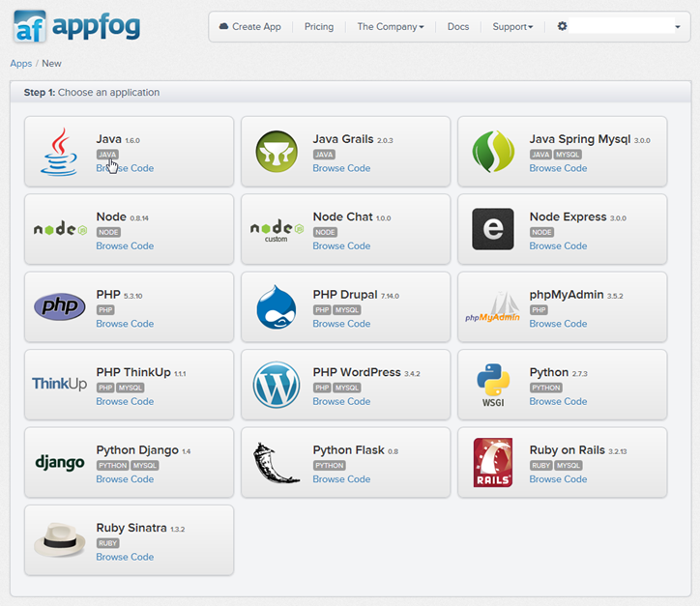Click the account name field in navbar
The width and height of the screenshot is (700, 606).
click(622, 26)
